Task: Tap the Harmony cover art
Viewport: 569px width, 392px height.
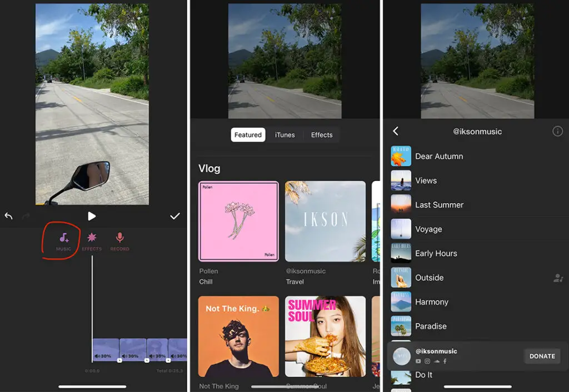Action: [401, 302]
